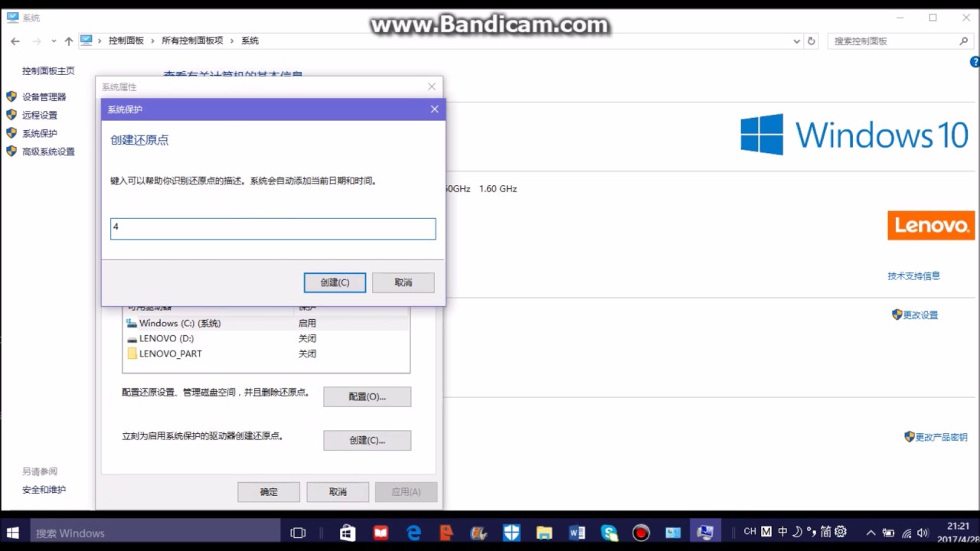The height and width of the screenshot is (551, 980).
Task: Click 确定 in System Properties window
Action: point(269,491)
